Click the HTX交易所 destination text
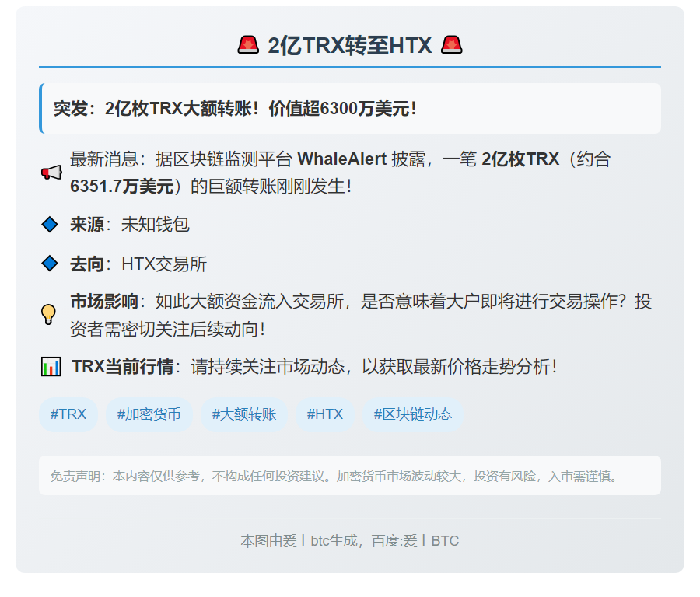The height and width of the screenshot is (597, 700). click(x=164, y=264)
